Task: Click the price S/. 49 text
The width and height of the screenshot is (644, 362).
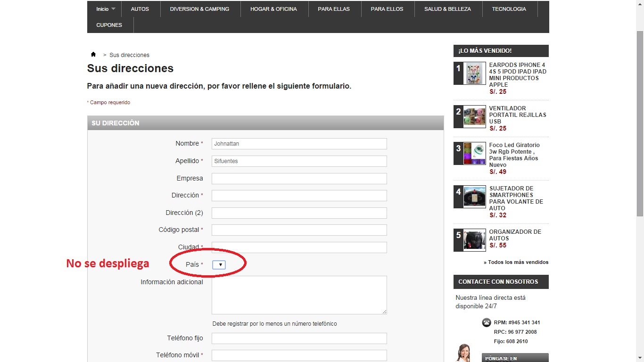Action: pyautogui.click(x=498, y=172)
